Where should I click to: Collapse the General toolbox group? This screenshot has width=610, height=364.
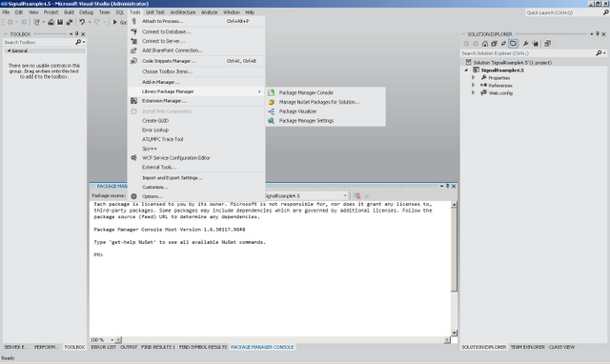tap(9, 51)
